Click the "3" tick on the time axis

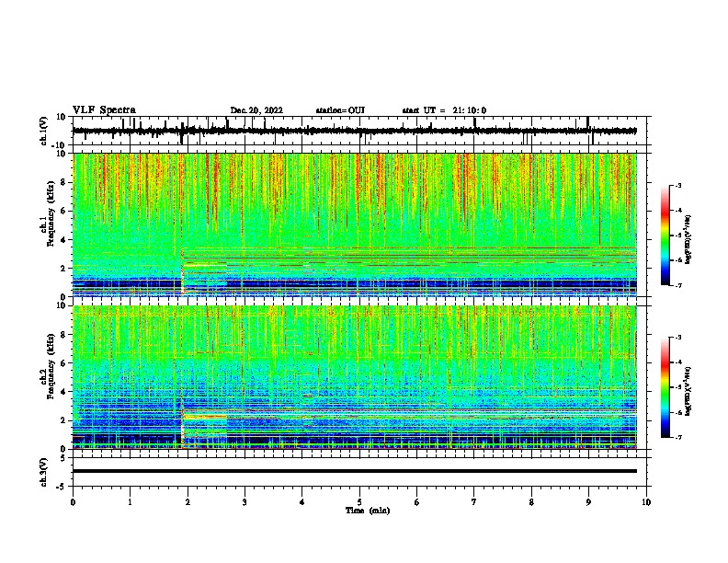pyautogui.click(x=245, y=502)
